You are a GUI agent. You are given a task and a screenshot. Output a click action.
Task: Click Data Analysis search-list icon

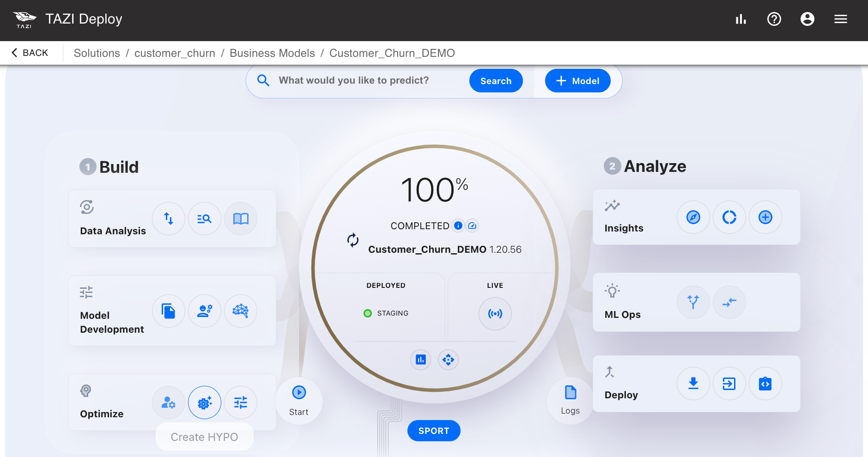[205, 219]
